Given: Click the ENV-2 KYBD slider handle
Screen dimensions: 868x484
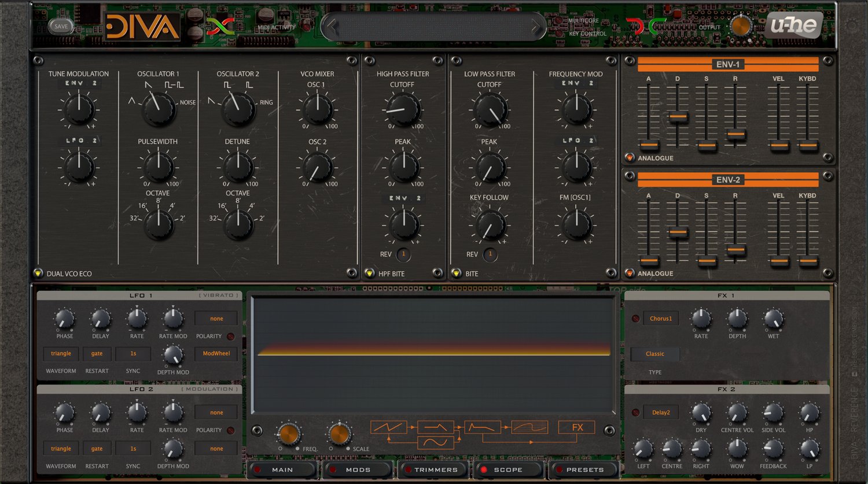Looking at the screenshot, I should click(x=808, y=261).
